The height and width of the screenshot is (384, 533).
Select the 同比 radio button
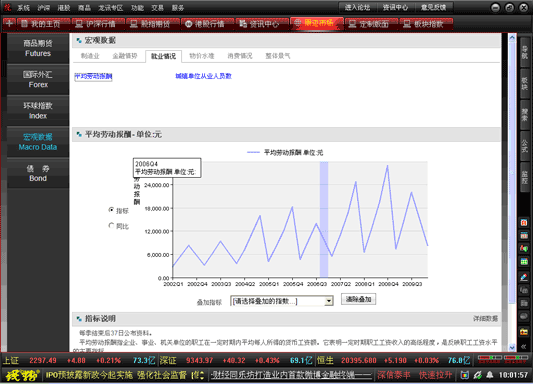(111, 225)
